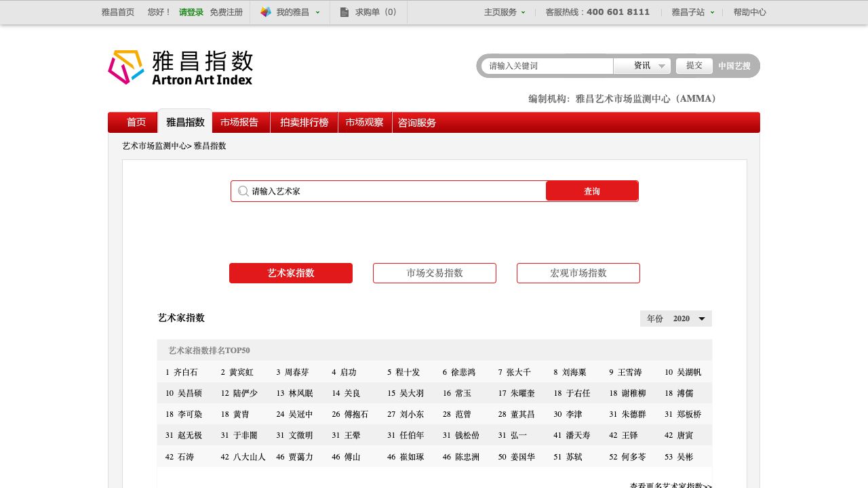The width and height of the screenshot is (868, 488).
Task: Click the purchase list document icon
Action: point(344,12)
